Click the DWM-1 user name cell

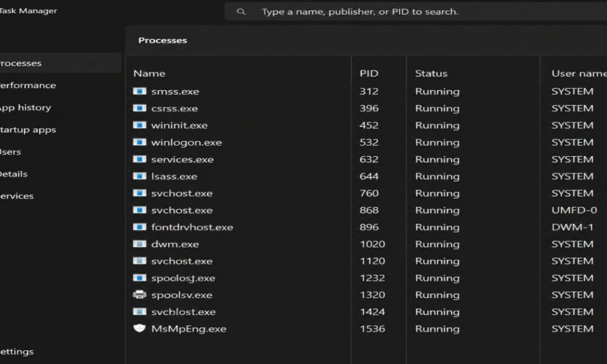pyautogui.click(x=572, y=227)
